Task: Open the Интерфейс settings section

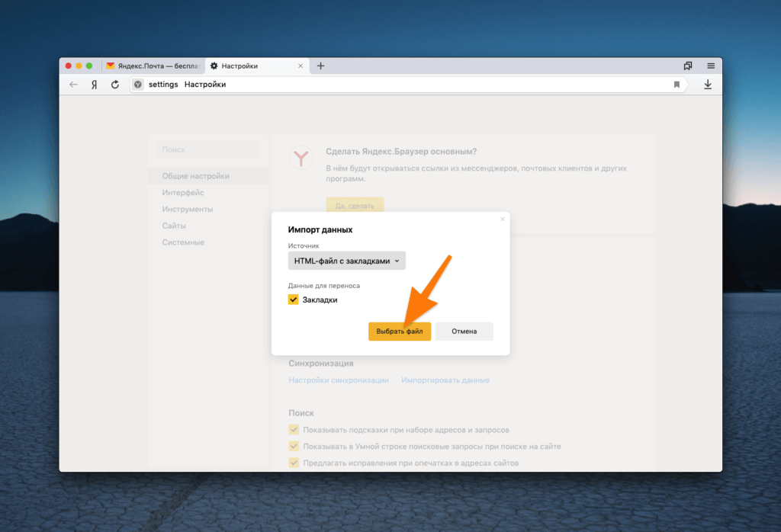Action: (x=183, y=193)
